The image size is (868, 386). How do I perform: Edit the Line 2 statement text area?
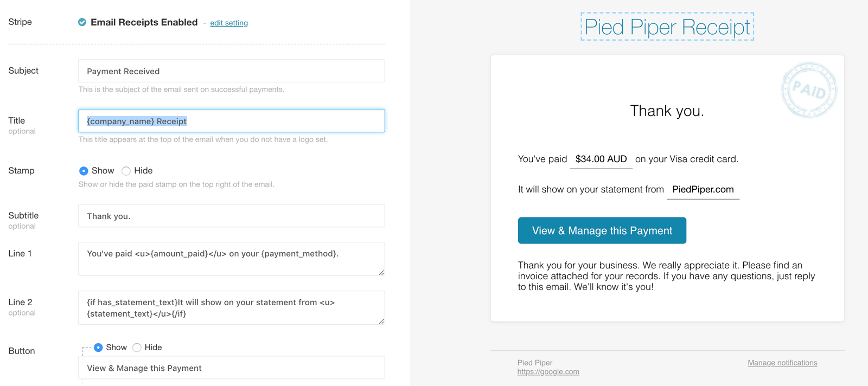tap(232, 307)
